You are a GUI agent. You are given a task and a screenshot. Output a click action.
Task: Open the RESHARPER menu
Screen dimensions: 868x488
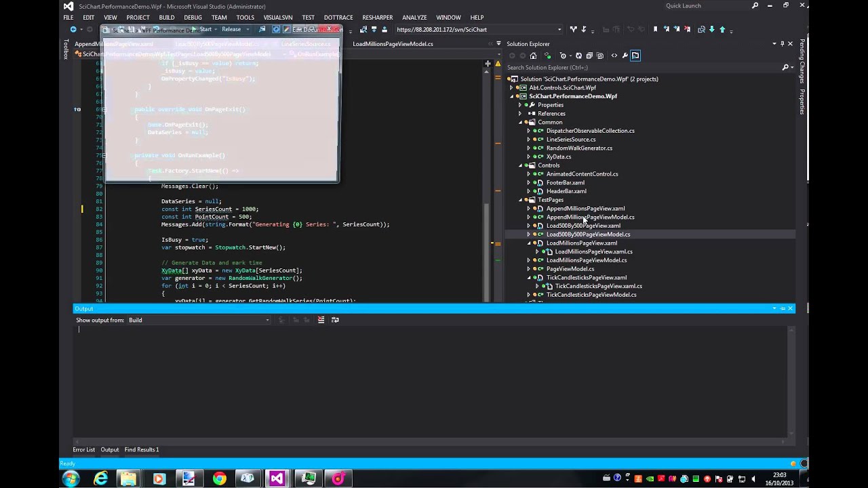pos(377,18)
